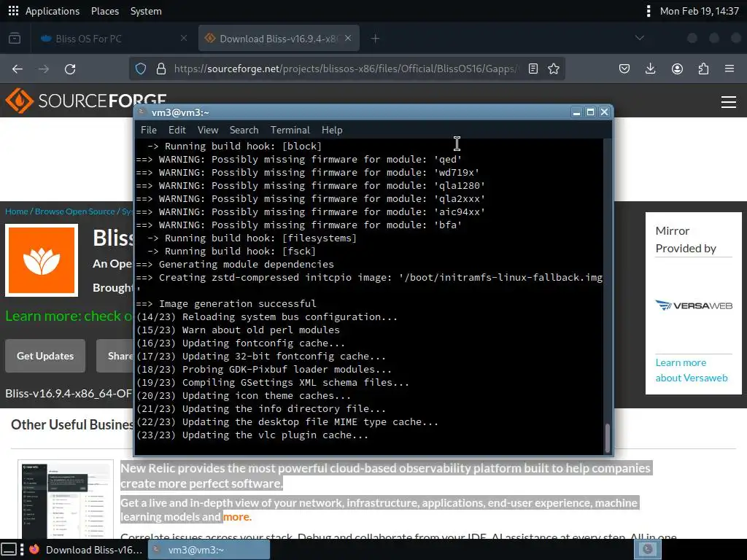Click the Bliss OS lotus project logo
The width and height of the screenshot is (747, 560).
click(x=42, y=260)
